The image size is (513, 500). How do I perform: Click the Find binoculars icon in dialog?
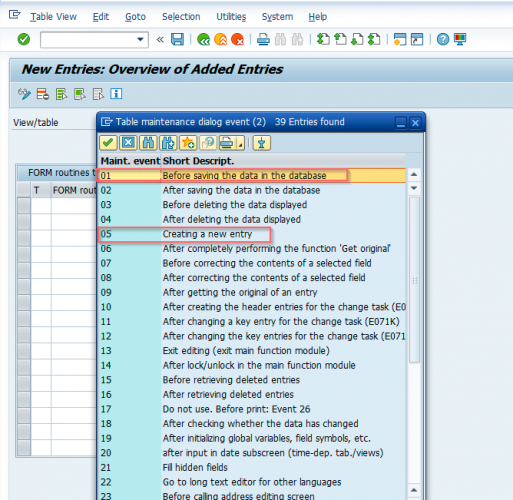[x=148, y=143]
